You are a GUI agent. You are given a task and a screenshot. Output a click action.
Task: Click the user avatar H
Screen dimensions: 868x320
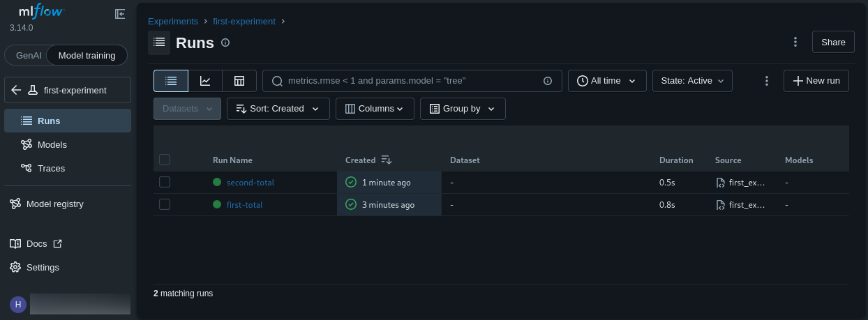[18, 304]
